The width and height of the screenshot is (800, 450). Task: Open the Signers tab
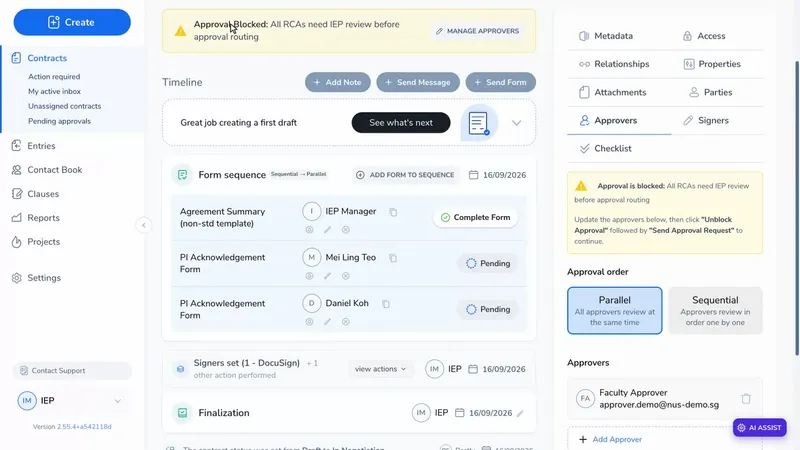coord(706,120)
